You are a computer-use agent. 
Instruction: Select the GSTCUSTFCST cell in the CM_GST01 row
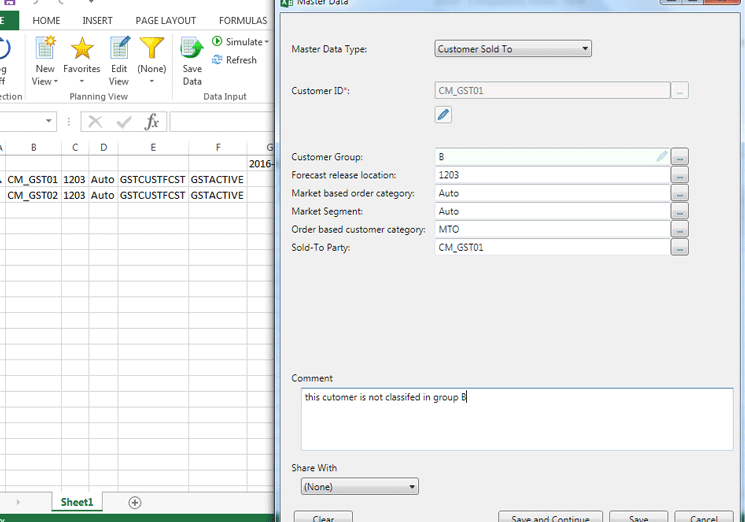[153, 180]
